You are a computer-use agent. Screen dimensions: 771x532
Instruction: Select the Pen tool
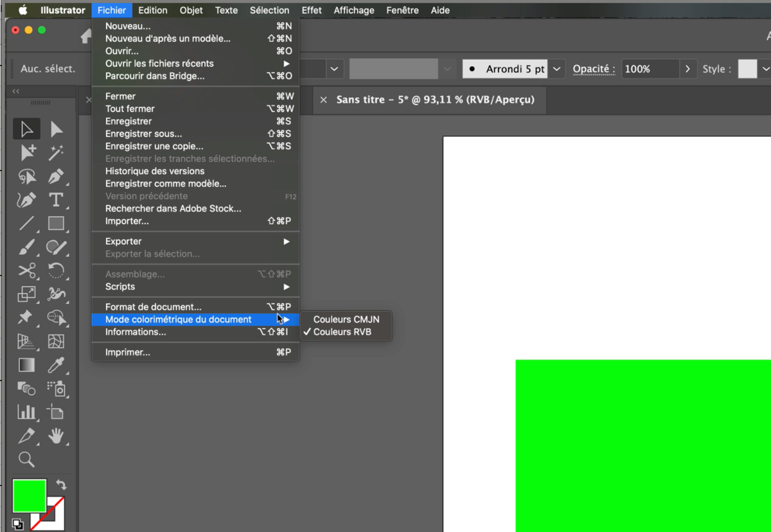(57, 176)
